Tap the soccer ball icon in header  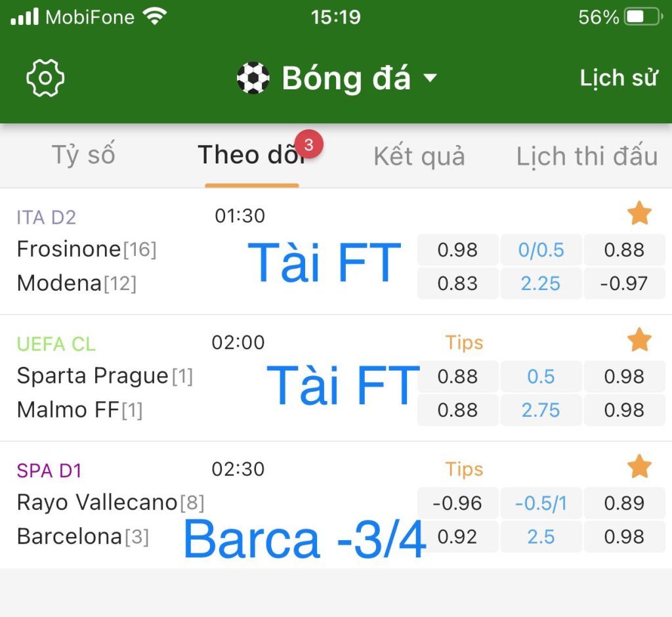253,78
